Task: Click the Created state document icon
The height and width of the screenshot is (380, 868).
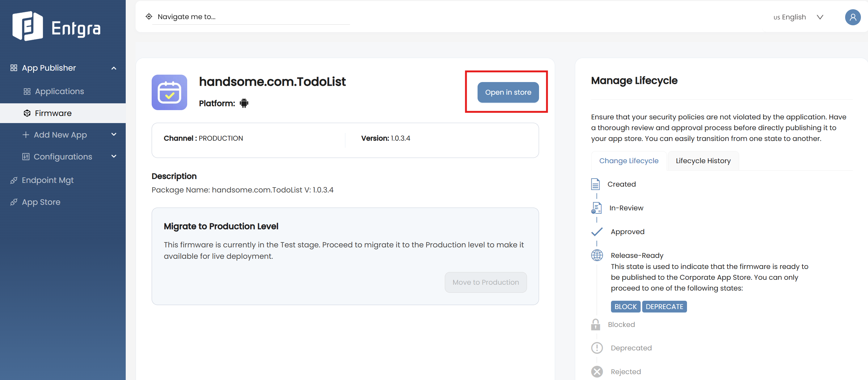Action: [x=596, y=184]
